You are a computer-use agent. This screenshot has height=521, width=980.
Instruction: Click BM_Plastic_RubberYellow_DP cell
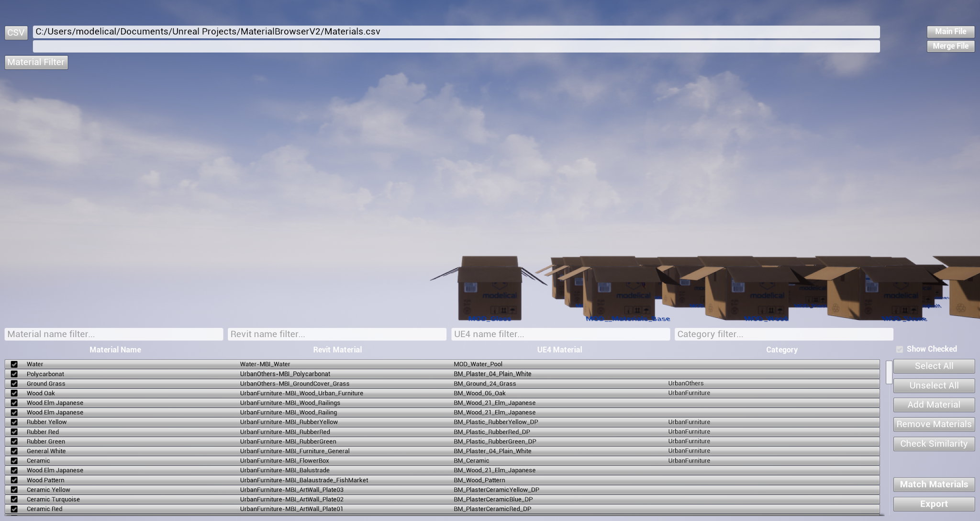point(496,422)
